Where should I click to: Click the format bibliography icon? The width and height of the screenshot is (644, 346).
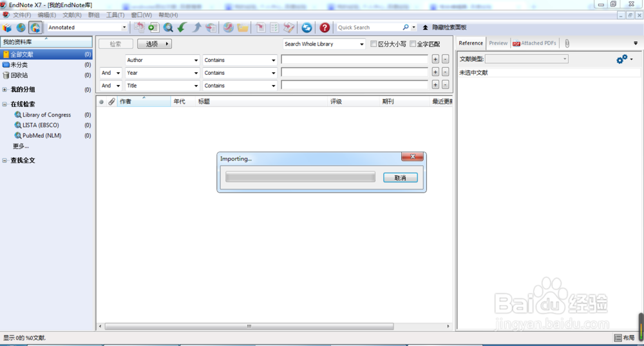[274, 28]
